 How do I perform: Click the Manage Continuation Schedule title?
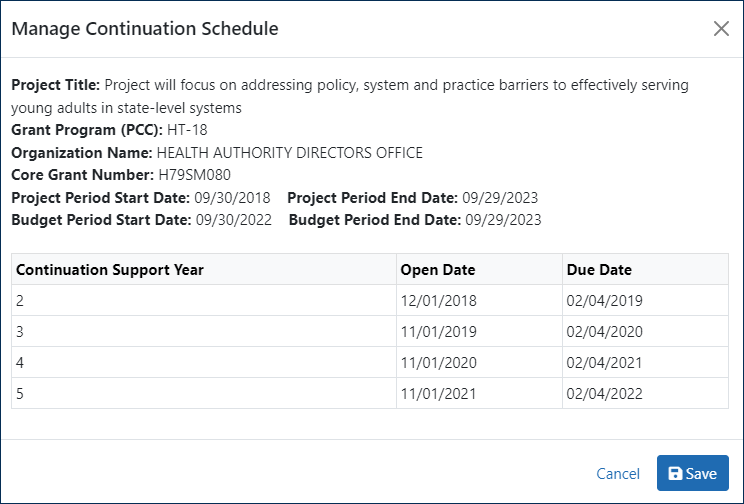tap(145, 28)
